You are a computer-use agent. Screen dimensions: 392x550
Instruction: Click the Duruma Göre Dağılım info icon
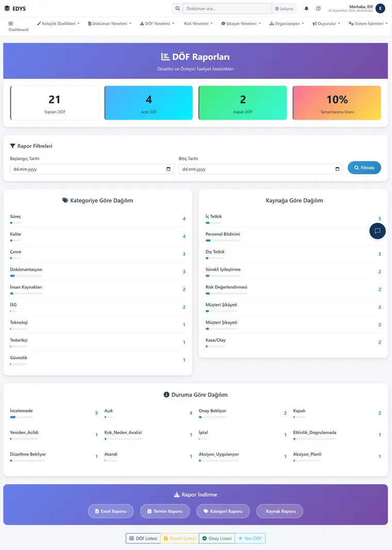tap(167, 395)
